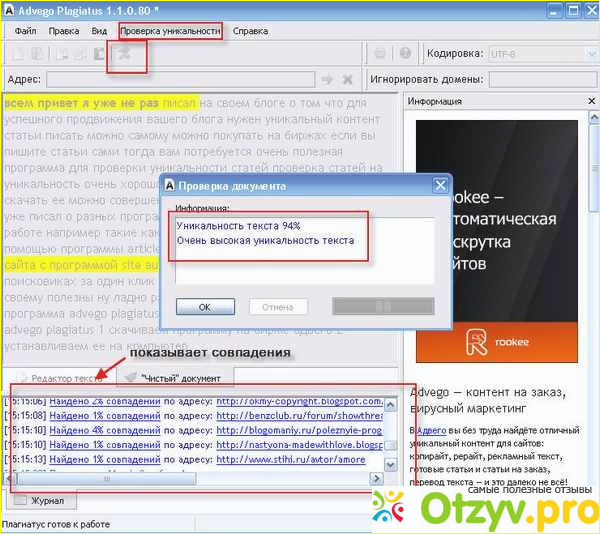Image resolution: width=600 pixels, height=534 pixels.
Task: Switch to the Редактор текста tab
Action: (60, 378)
